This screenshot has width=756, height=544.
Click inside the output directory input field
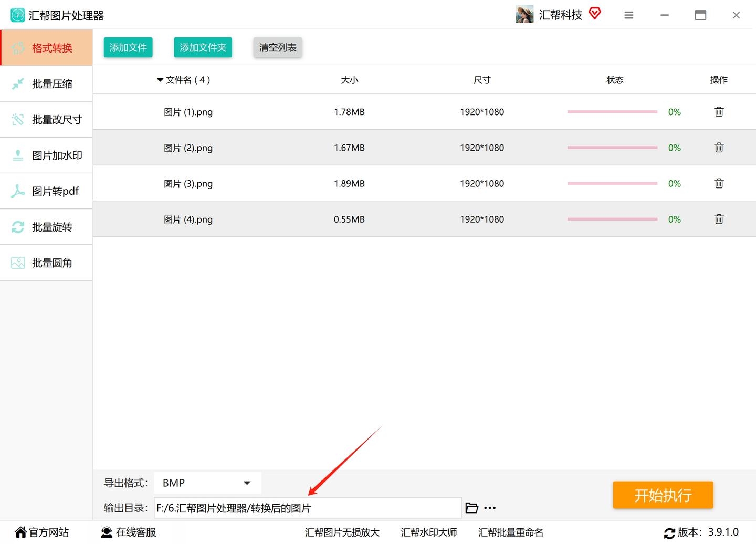click(x=307, y=507)
